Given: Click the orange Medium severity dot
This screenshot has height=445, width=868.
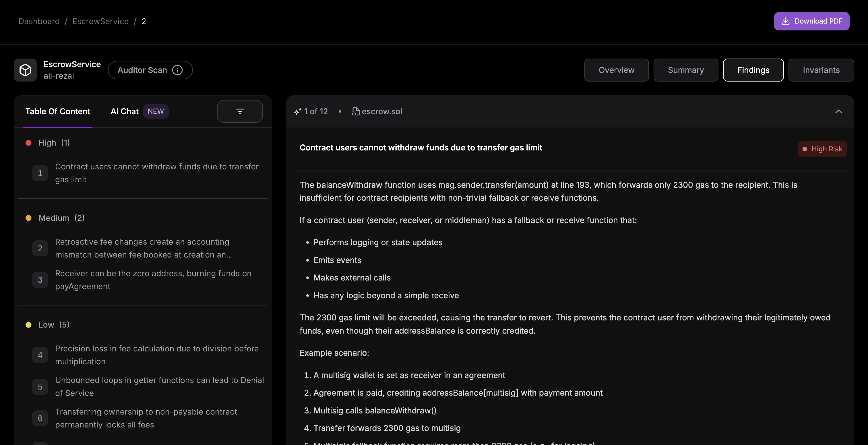Looking at the screenshot, I should (29, 218).
